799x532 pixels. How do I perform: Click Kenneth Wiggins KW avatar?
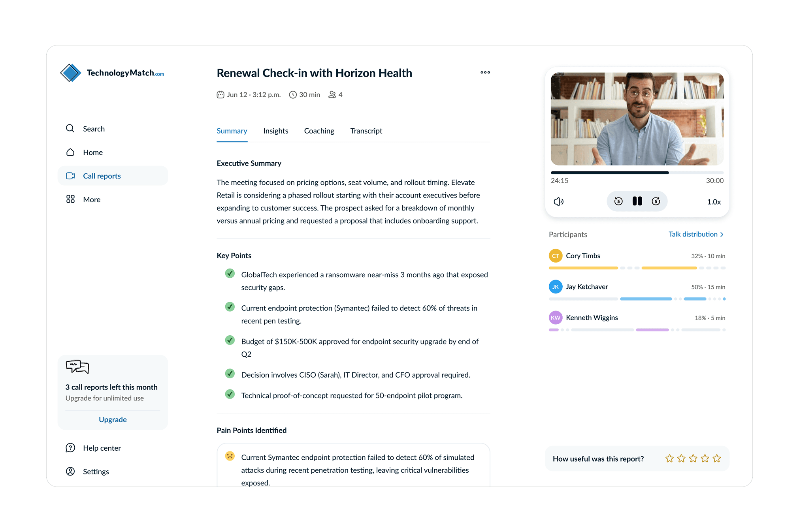(x=556, y=318)
